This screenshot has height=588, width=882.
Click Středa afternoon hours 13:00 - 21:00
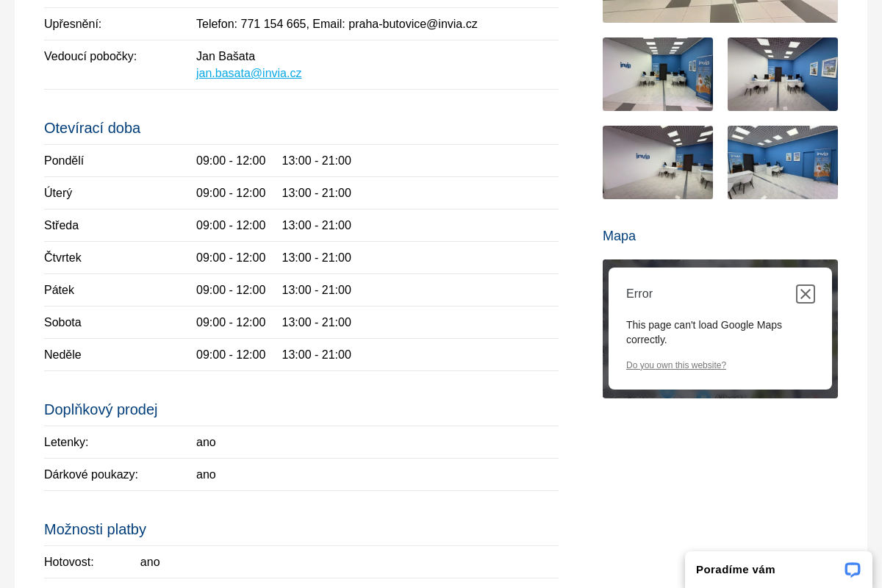coord(317,226)
